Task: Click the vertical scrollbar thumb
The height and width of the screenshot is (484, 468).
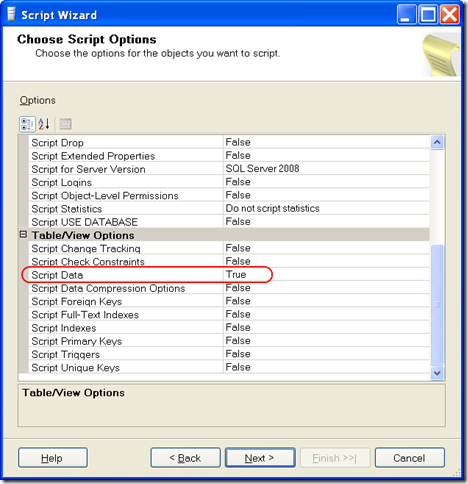Action: coord(437,304)
